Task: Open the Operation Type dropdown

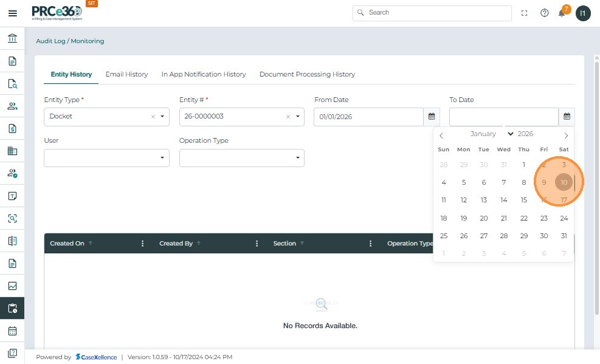Action: [297, 158]
